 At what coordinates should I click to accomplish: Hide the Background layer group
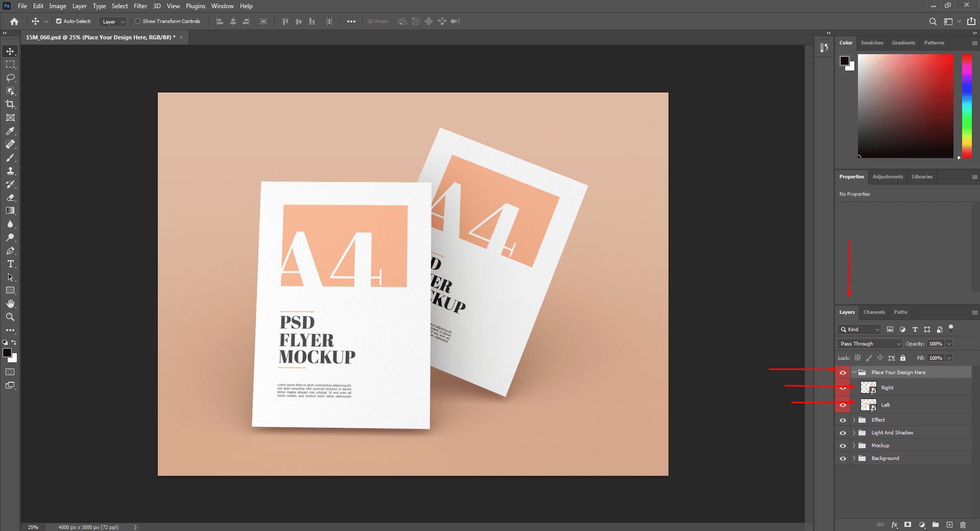(x=843, y=458)
